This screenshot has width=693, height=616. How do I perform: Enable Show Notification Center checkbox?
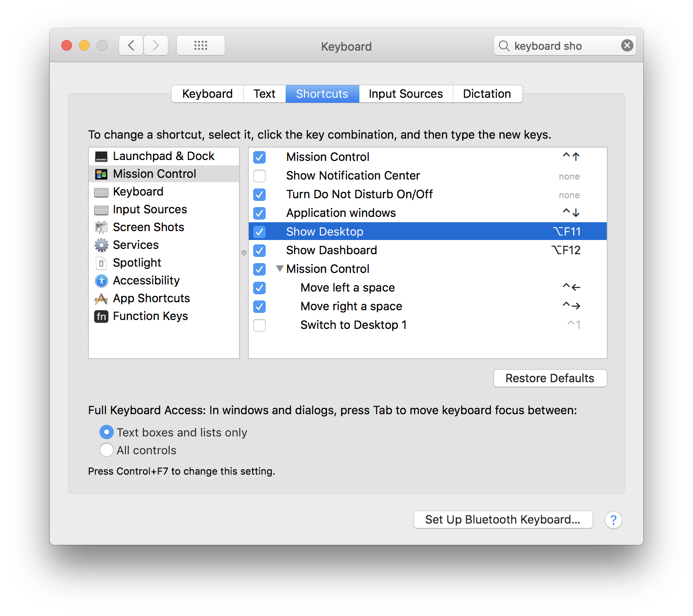259,176
